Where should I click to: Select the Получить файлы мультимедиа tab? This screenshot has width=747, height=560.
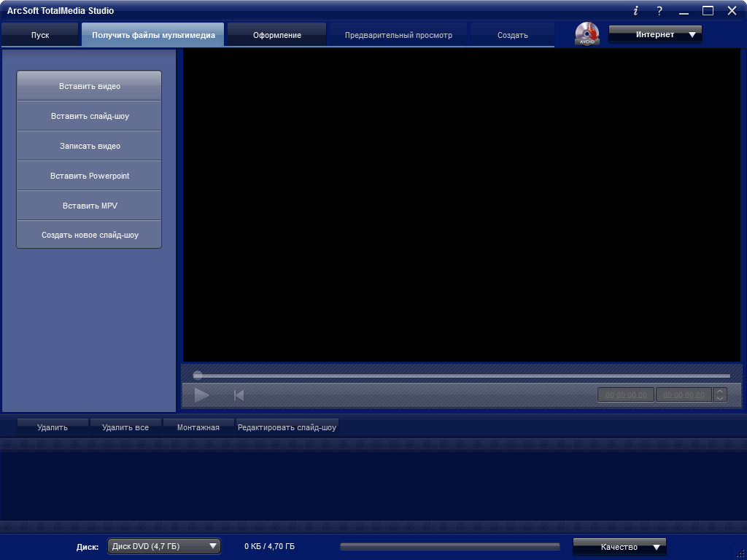(153, 35)
